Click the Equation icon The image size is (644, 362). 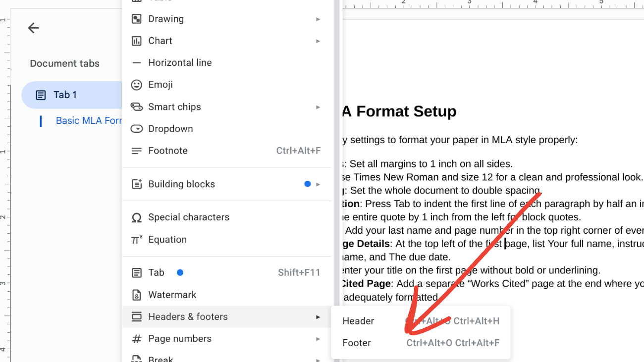click(136, 239)
